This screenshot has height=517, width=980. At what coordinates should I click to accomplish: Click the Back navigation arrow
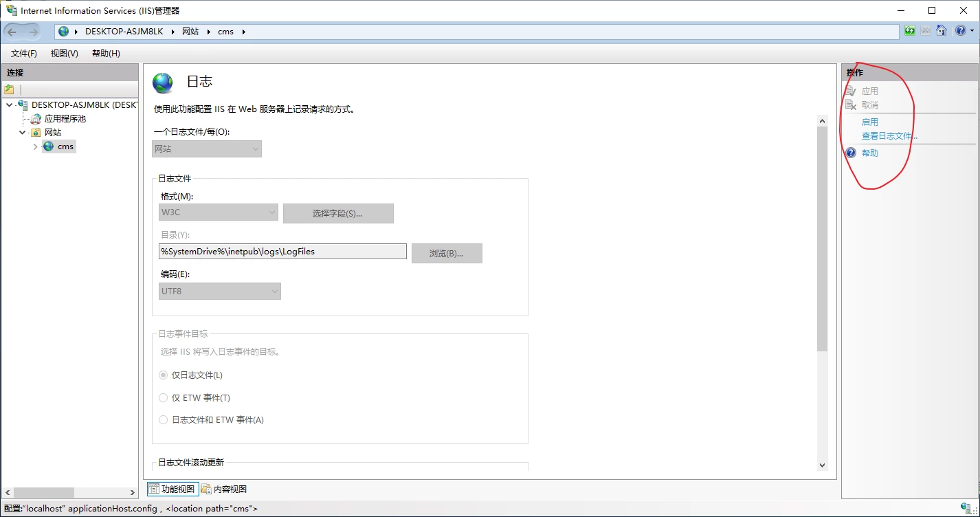(x=12, y=32)
